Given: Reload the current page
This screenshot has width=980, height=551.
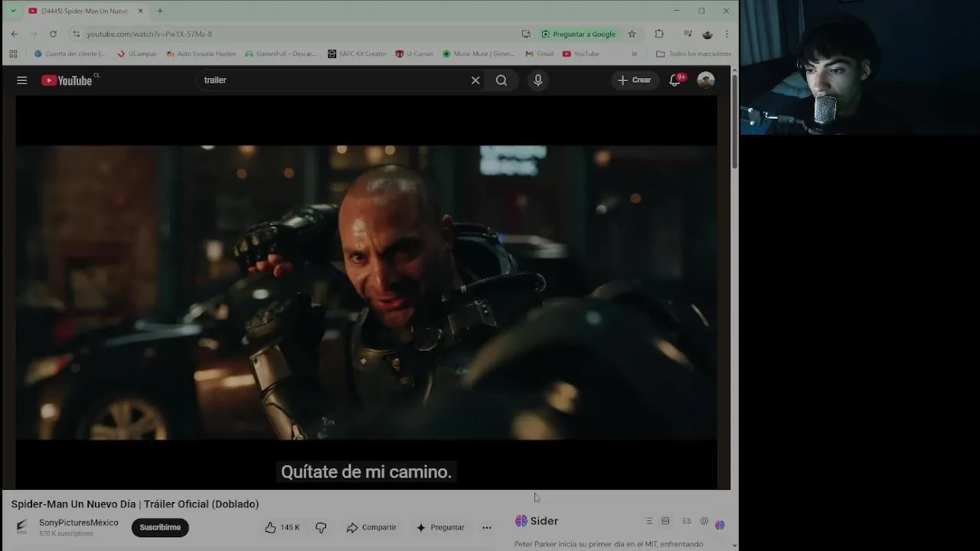Looking at the screenshot, I should coord(53,34).
